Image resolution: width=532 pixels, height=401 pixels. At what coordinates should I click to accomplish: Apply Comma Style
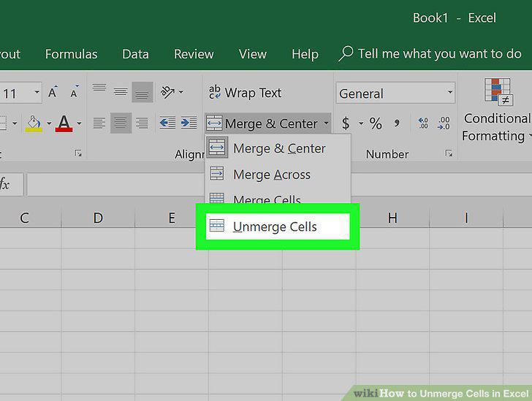[x=396, y=123]
